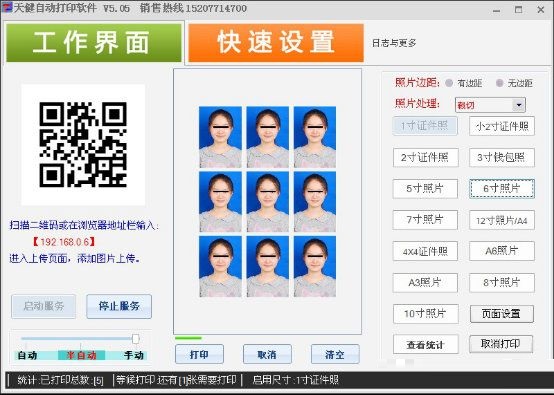This screenshot has height=395, width=554.
Task: Click the center ID photo in preview grid
Action: pos(267,202)
